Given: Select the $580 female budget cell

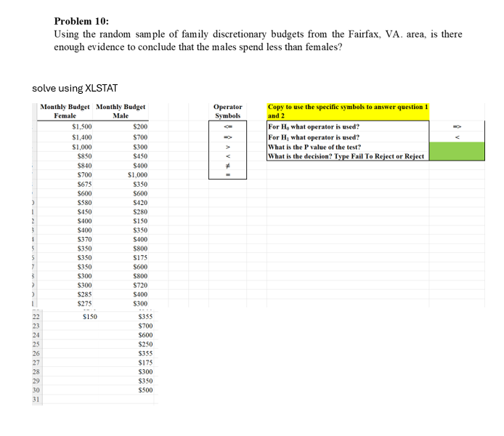Looking at the screenshot, I should coord(65,203).
